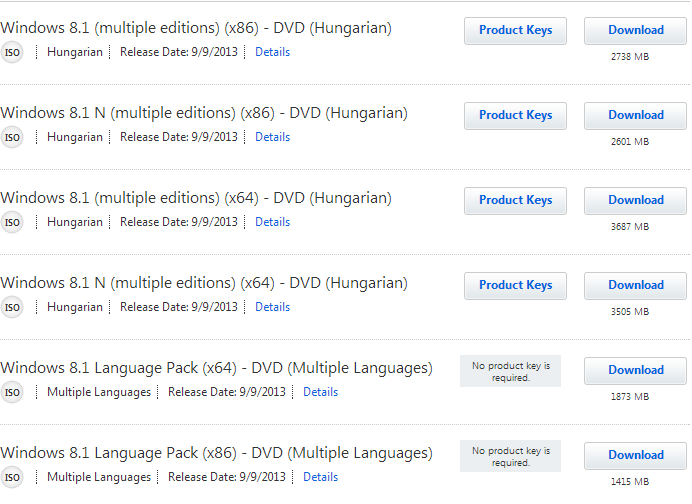This screenshot has width=692, height=504.
Task: Download the 1415 MB Language Pack x86
Action: click(636, 456)
